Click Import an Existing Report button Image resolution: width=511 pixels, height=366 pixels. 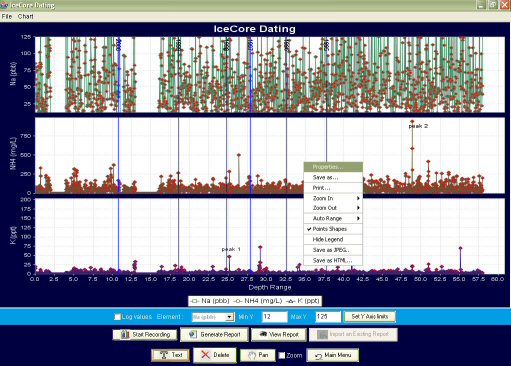tap(353, 334)
